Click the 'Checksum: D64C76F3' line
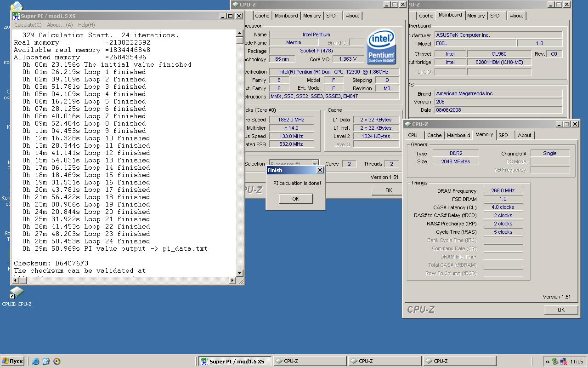Image resolution: width=588 pixels, height=368 pixels. pyautogui.click(x=51, y=263)
